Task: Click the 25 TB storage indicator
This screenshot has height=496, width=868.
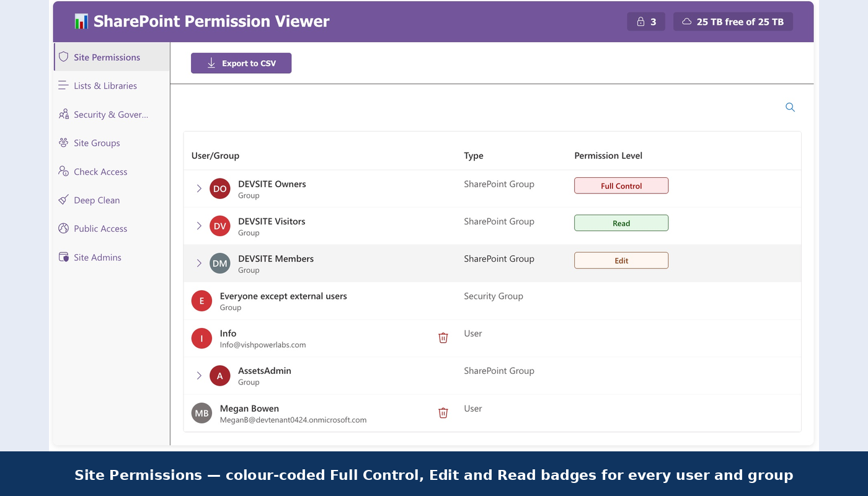Action: [x=733, y=21]
